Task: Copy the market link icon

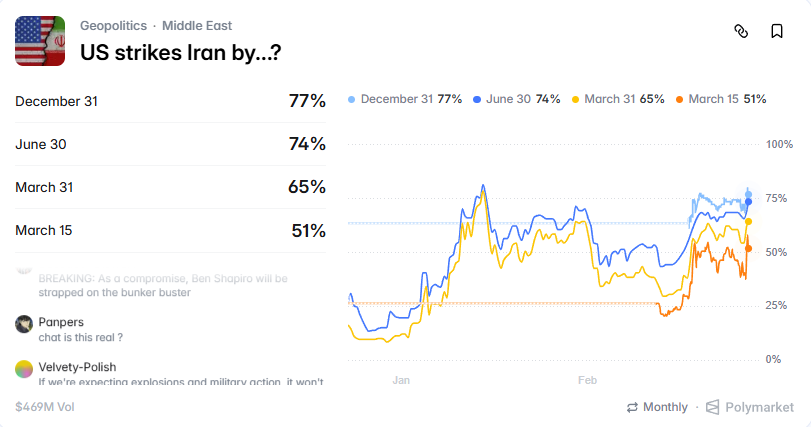Action: (x=741, y=31)
